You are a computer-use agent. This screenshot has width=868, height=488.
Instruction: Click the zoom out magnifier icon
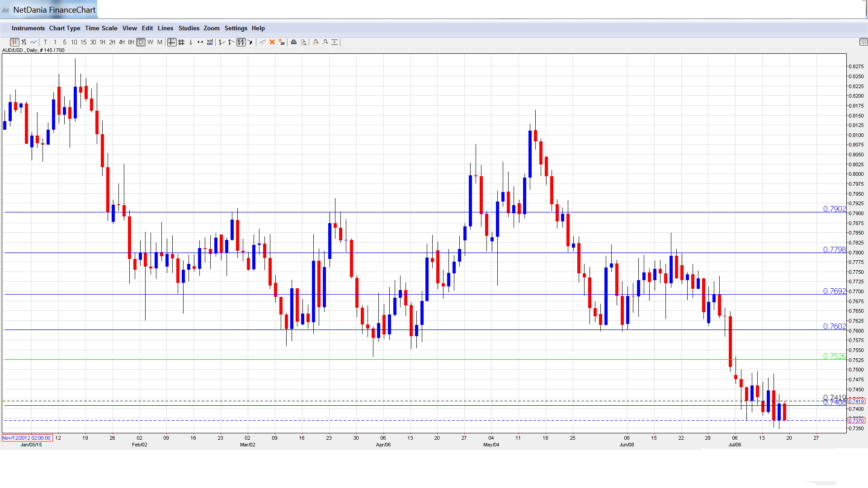pyautogui.click(x=325, y=42)
